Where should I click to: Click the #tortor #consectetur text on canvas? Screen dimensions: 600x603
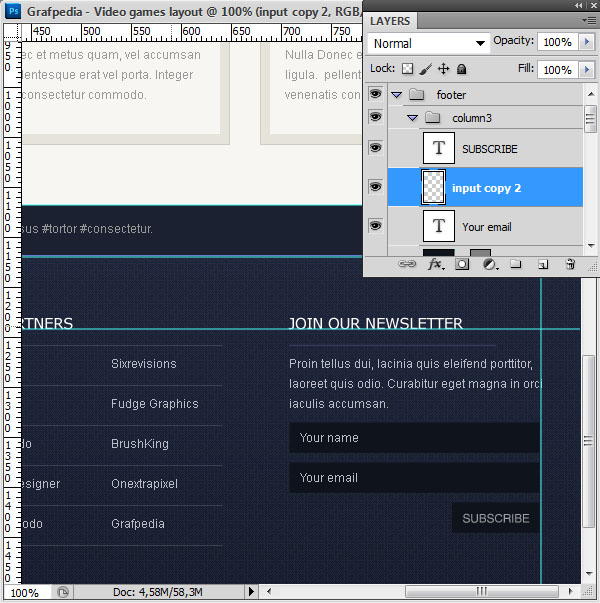pos(97,229)
